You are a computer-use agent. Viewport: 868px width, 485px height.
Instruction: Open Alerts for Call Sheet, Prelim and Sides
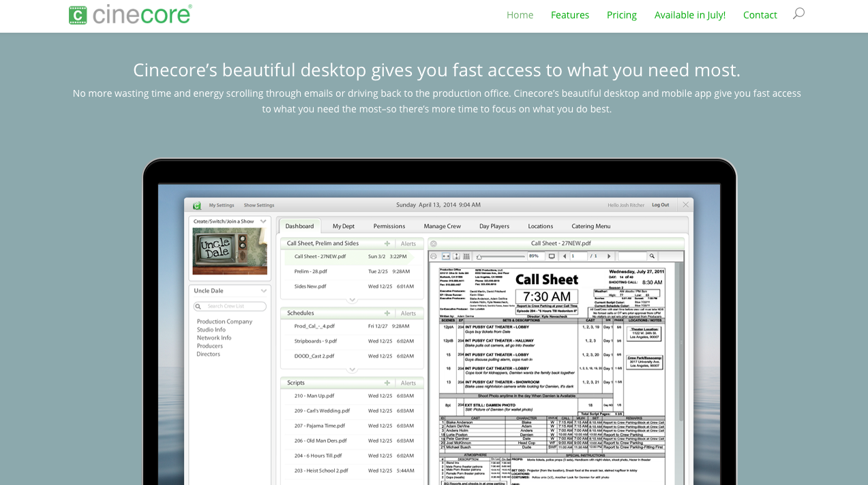tap(408, 243)
